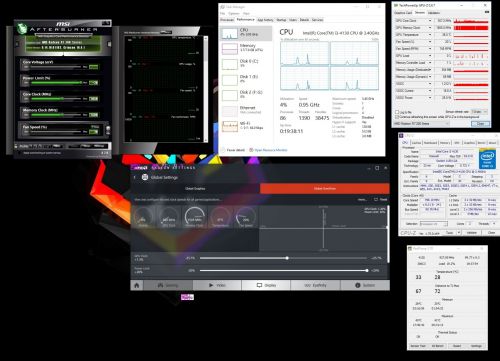Open Video section in Radeon Settings
Viewport: 500px width, 361px height.
[217, 285]
